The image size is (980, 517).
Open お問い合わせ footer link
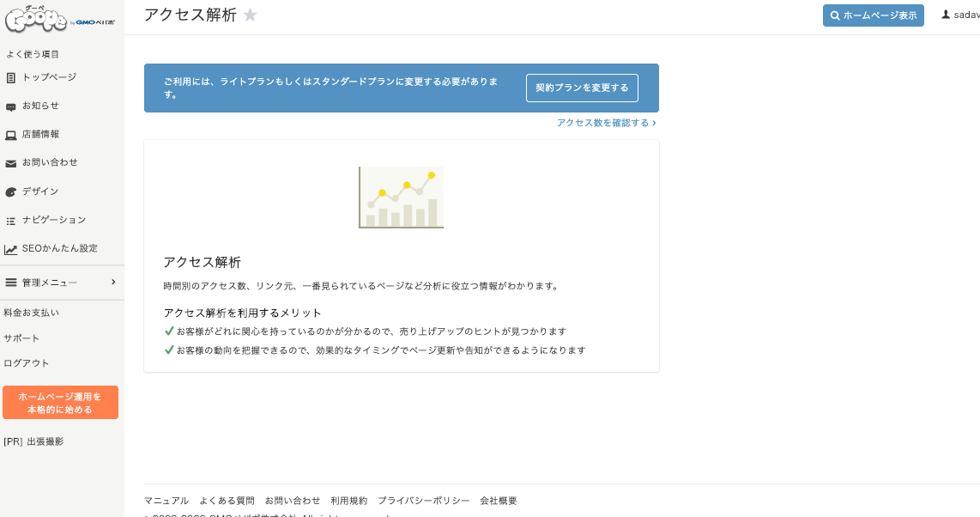tap(293, 501)
